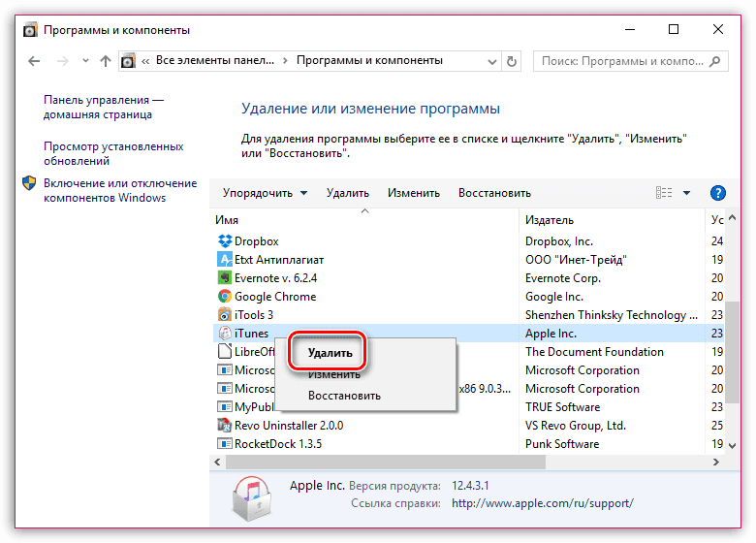Click Удалить in the toolbar
This screenshot has height=543, width=756.
click(348, 193)
